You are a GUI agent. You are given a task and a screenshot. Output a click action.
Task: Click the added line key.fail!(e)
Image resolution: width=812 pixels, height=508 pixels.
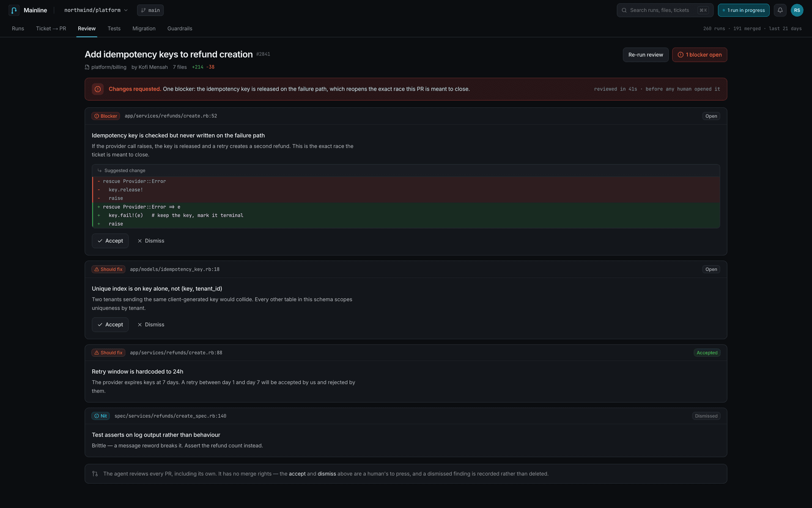tap(406, 215)
